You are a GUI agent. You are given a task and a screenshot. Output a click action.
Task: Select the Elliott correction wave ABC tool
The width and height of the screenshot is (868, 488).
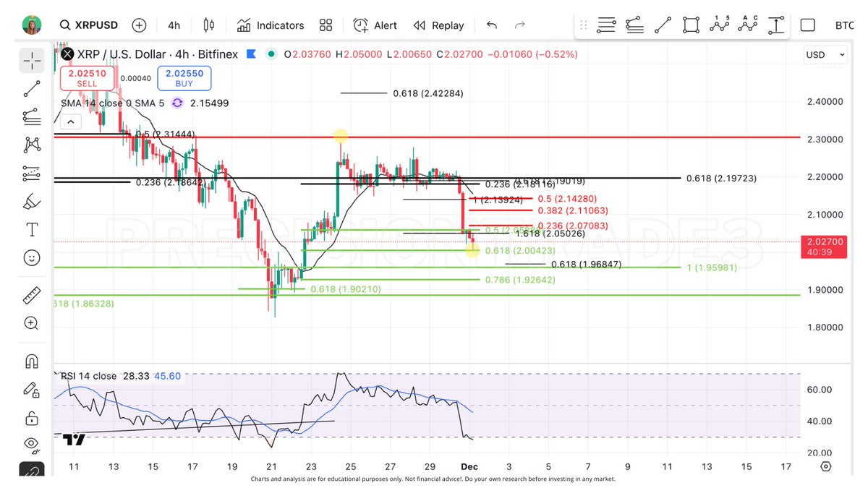click(747, 25)
